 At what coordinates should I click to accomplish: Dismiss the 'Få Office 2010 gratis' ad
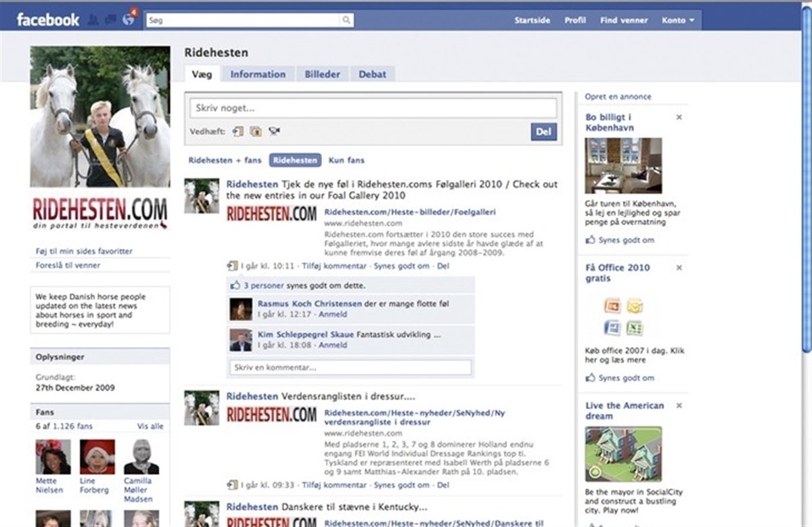click(679, 268)
